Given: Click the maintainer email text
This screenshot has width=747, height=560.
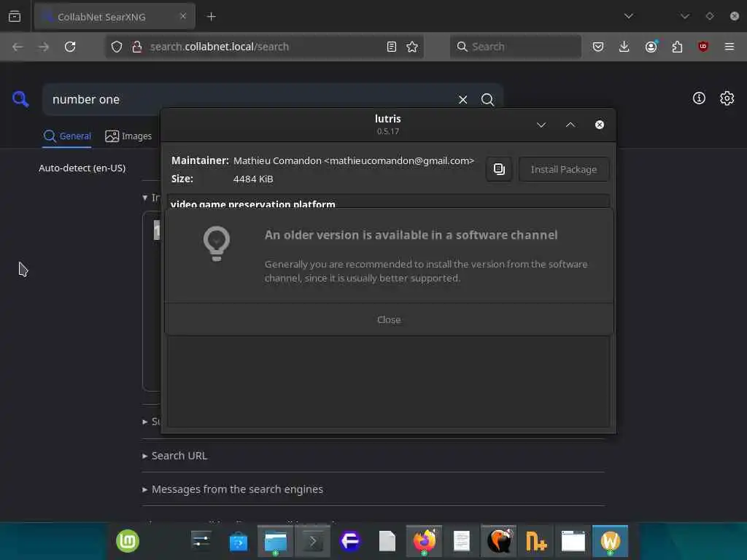Looking at the screenshot, I should tap(399, 161).
